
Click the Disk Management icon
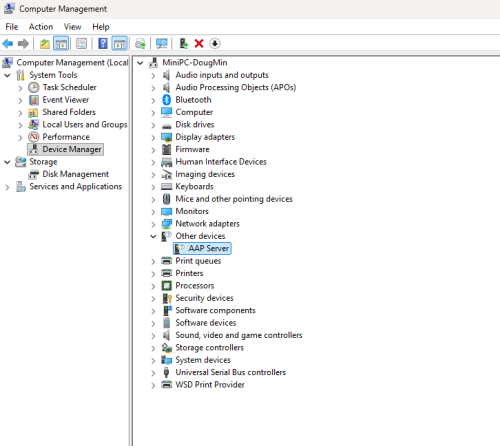point(33,174)
